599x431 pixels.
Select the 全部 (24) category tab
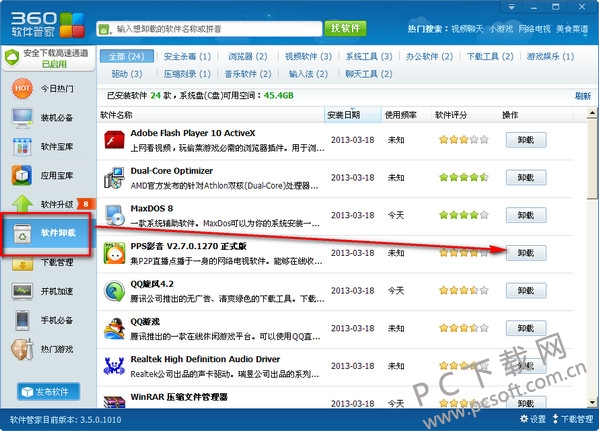pos(126,57)
